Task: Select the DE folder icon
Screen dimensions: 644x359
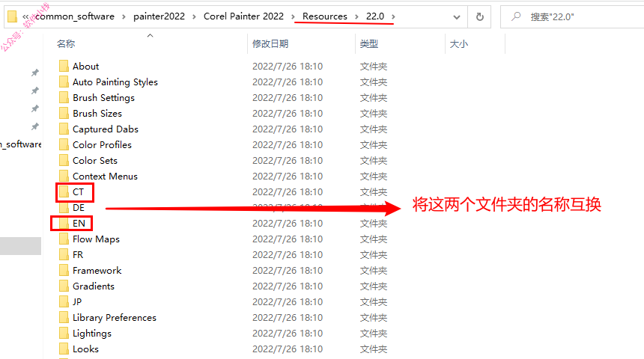Action: pyautogui.click(x=64, y=208)
